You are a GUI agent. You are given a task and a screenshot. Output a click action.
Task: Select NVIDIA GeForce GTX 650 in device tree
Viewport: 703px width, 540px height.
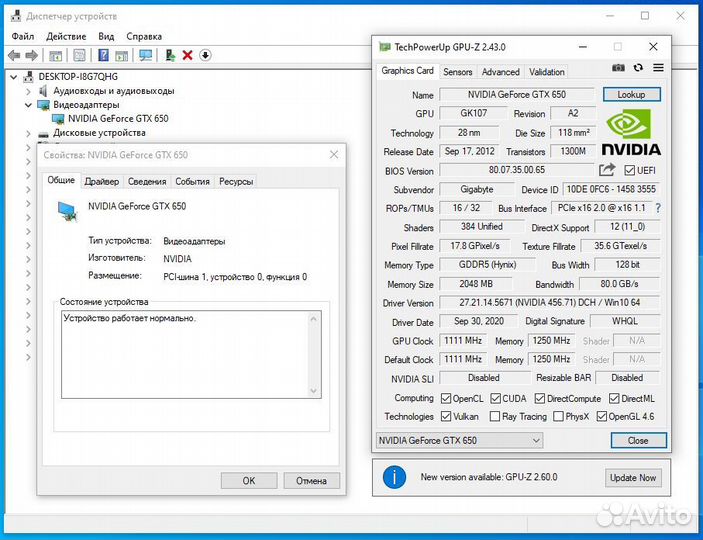click(118, 119)
